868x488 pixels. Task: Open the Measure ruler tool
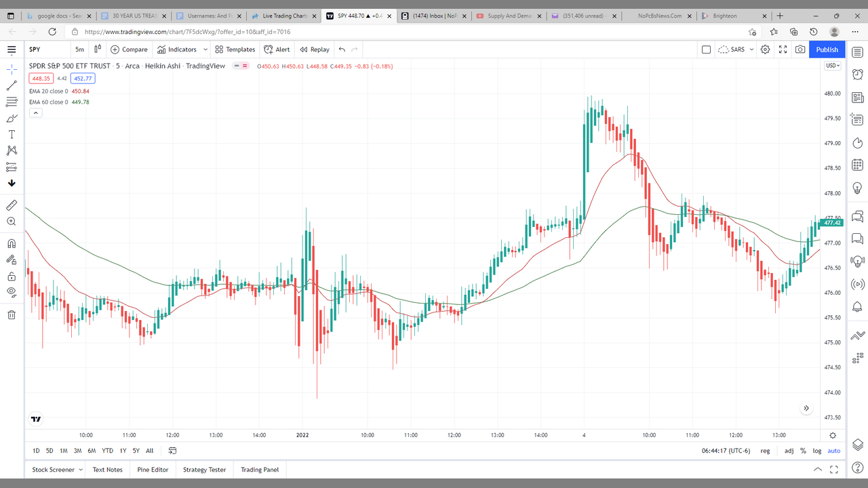(x=12, y=205)
